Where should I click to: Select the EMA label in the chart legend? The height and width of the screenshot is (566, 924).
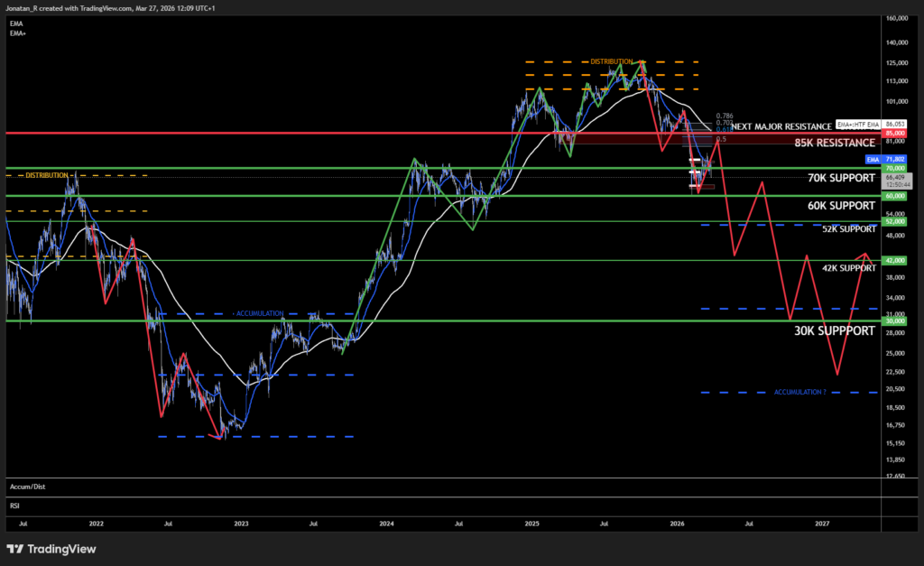[x=16, y=25]
